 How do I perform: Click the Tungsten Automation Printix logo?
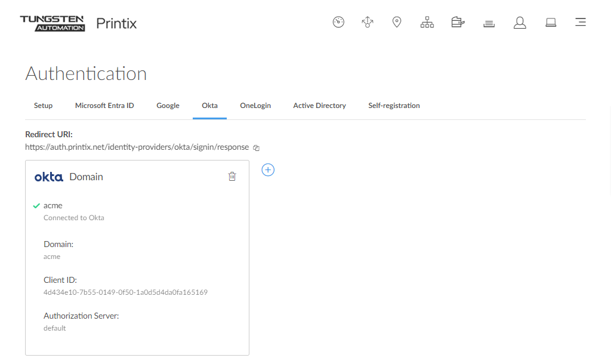pyautogui.click(x=78, y=23)
